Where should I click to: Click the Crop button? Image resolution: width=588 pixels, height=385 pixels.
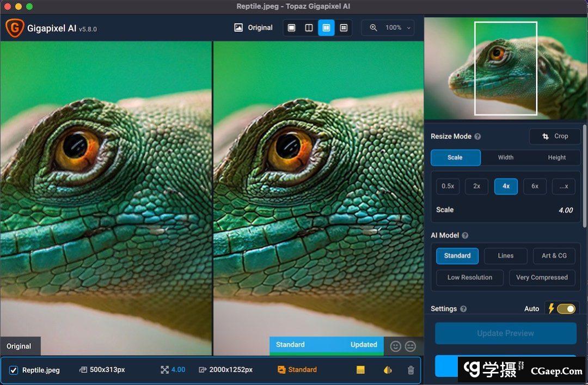click(555, 136)
